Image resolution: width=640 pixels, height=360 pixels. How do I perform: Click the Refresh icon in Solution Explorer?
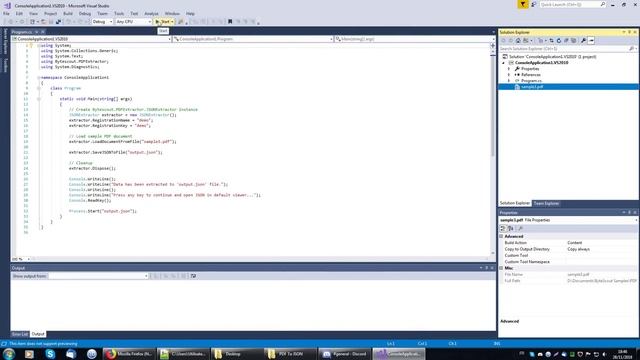point(559,40)
